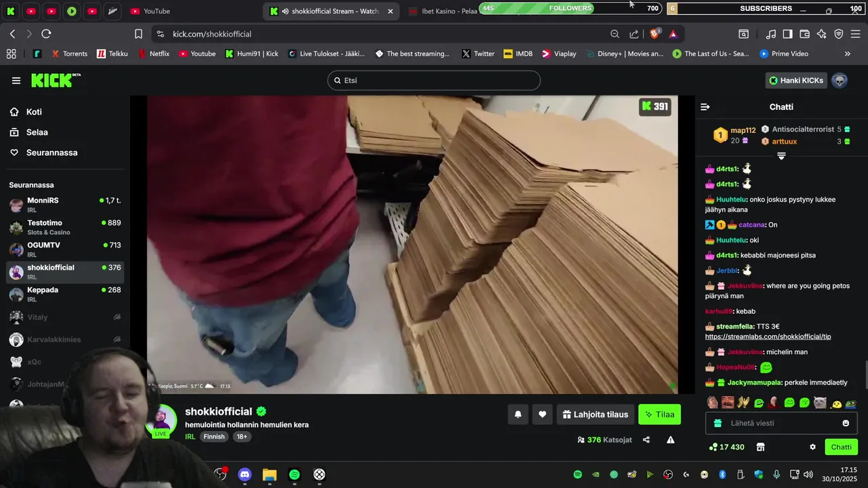The image size is (868, 488).
Task: Click the microphone tray icon
Action: (776, 474)
